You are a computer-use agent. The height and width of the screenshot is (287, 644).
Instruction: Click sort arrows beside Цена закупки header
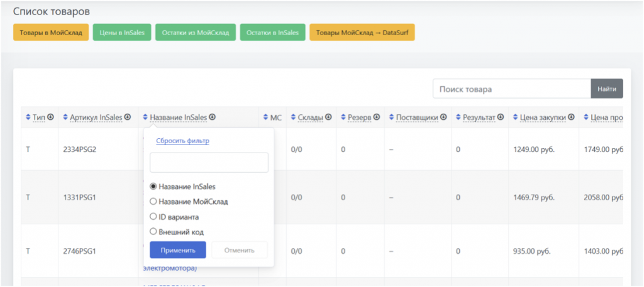pyautogui.click(x=516, y=117)
